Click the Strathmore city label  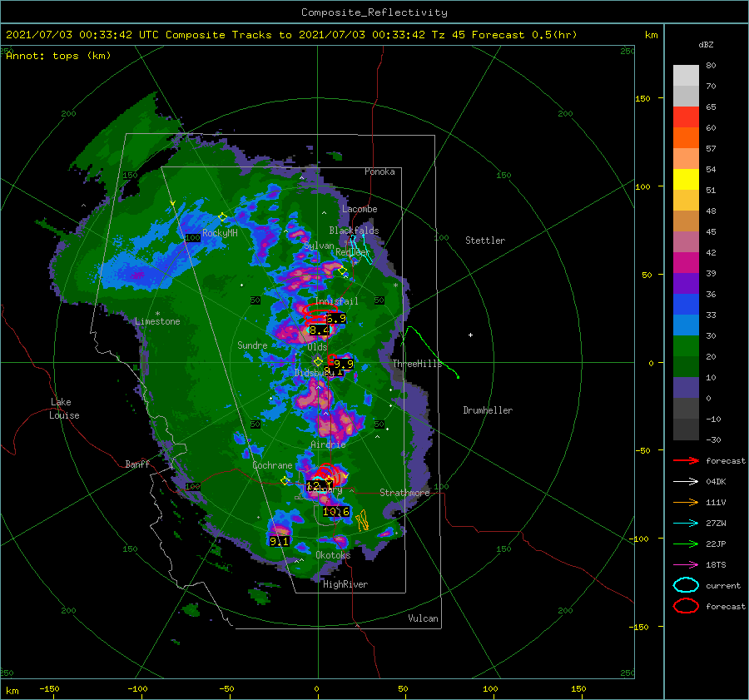[x=404, y=492]
